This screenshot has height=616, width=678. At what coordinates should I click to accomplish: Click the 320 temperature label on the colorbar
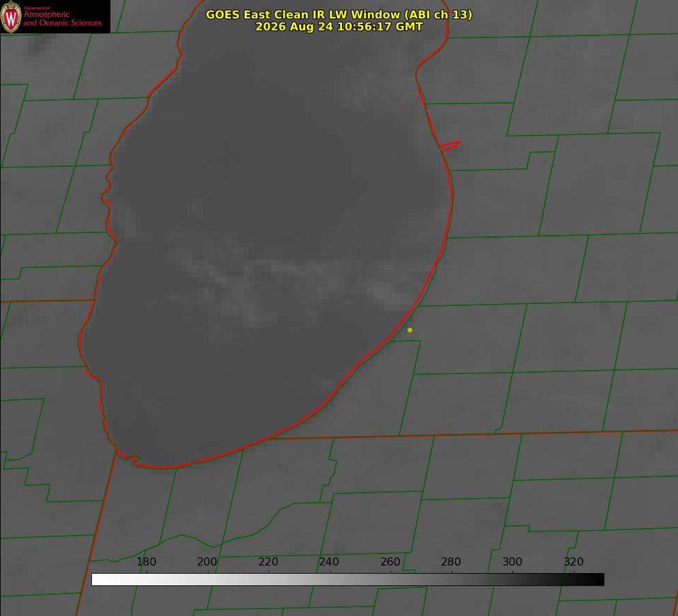pos(574,561)
